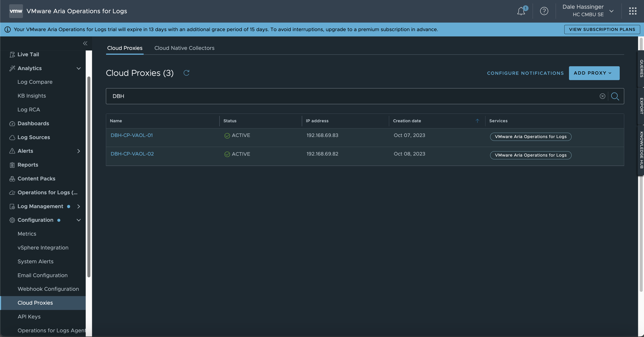The height and width of the screenshot is (337, 644).
Task: Open the help question mark icon
Action: point(544,11)
